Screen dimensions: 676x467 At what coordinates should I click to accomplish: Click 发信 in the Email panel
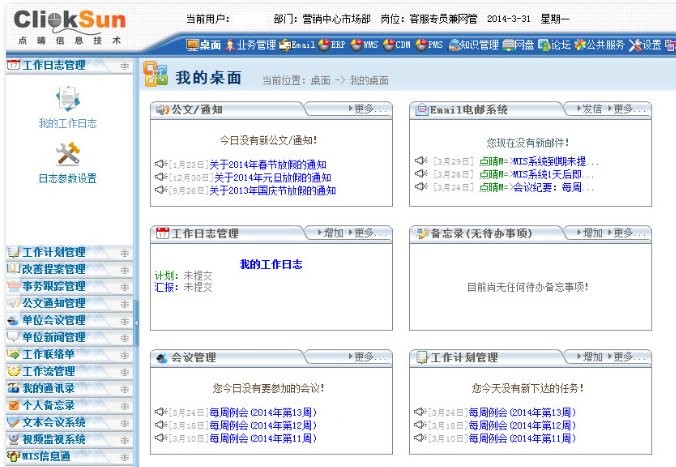(x=591, y=109)
